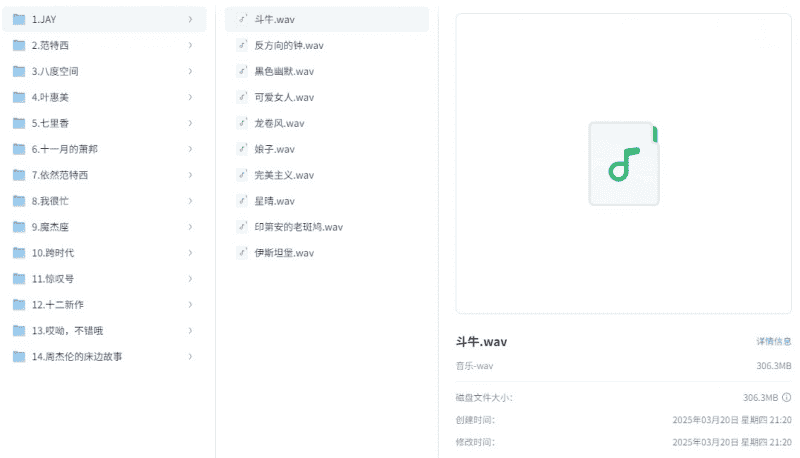Open the 详情信息 details link
Viewport: 800px width, 458px height.
coord(773,342)
